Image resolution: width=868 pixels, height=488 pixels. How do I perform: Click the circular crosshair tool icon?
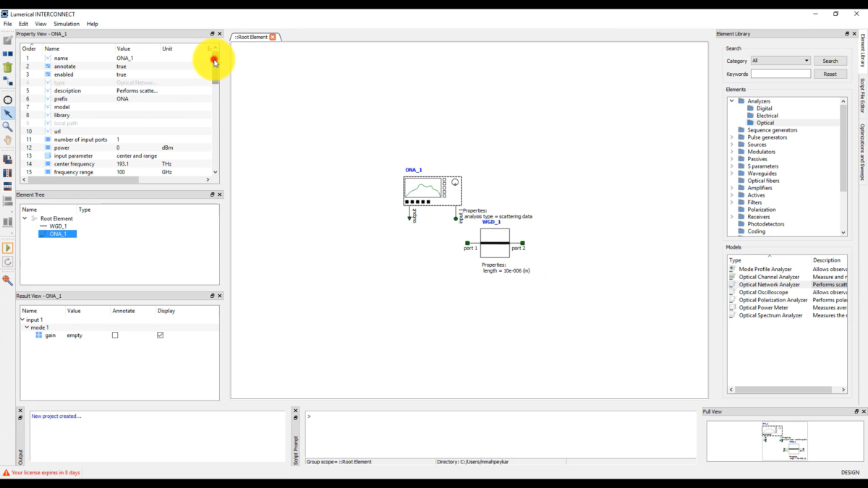[x=8, y=100]
